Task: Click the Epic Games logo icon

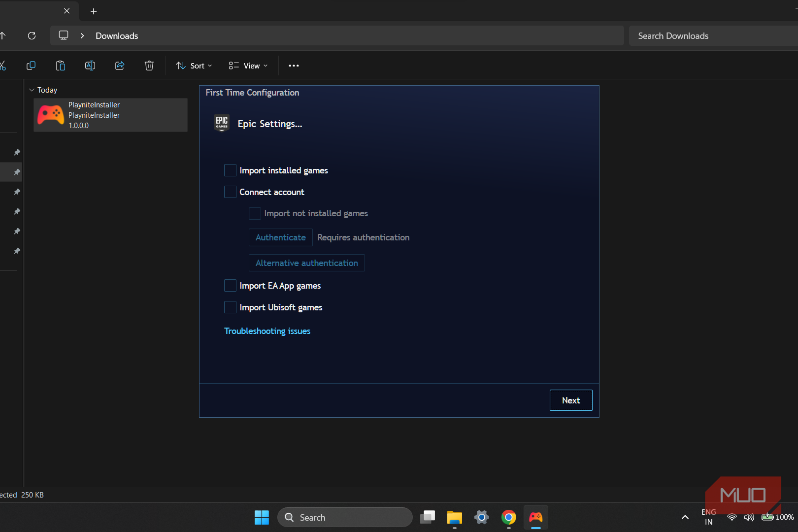Action: point(222,123)
